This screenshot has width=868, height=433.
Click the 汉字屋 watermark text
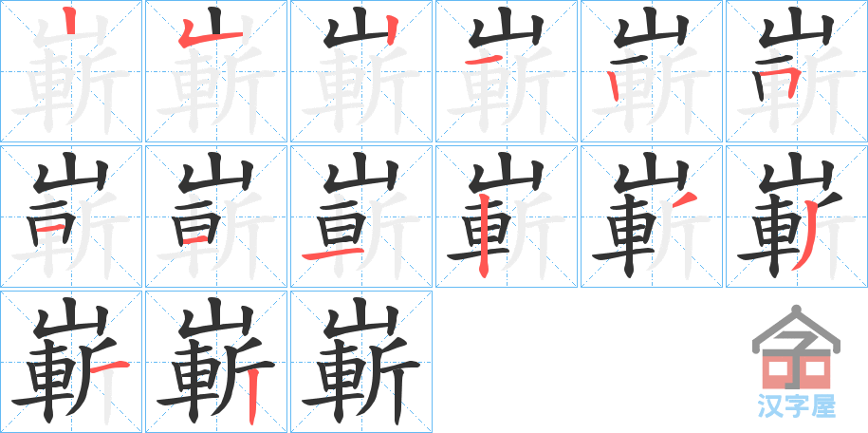[x=796, y=406]
